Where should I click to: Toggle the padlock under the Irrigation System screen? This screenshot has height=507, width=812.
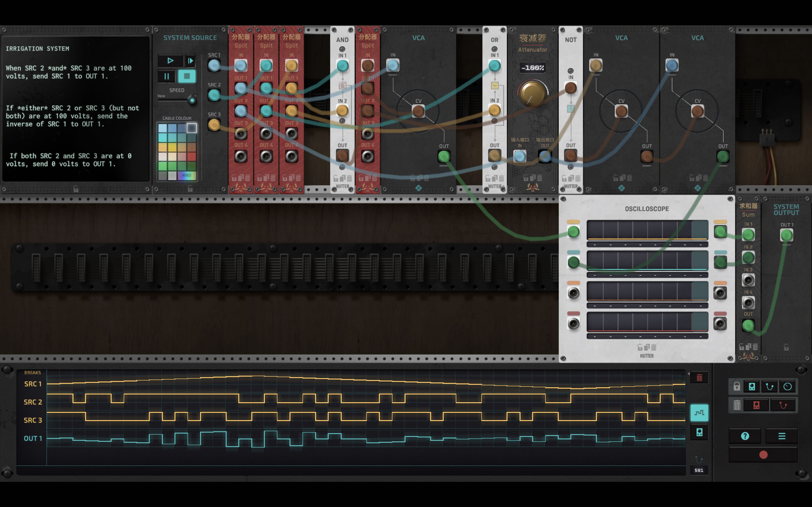pyautogui.click(x=76, y=189)
